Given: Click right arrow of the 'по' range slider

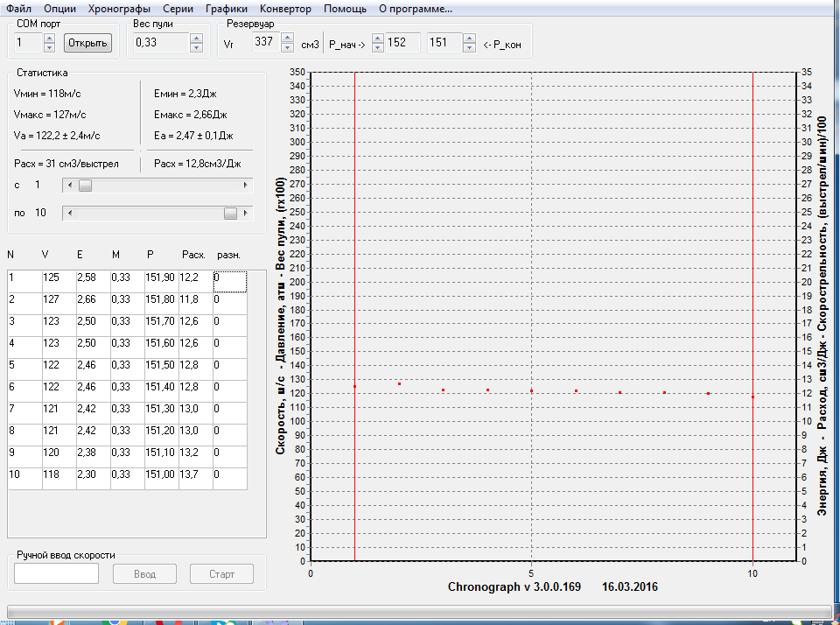Looking at the screenshot, I should point(246,214).
